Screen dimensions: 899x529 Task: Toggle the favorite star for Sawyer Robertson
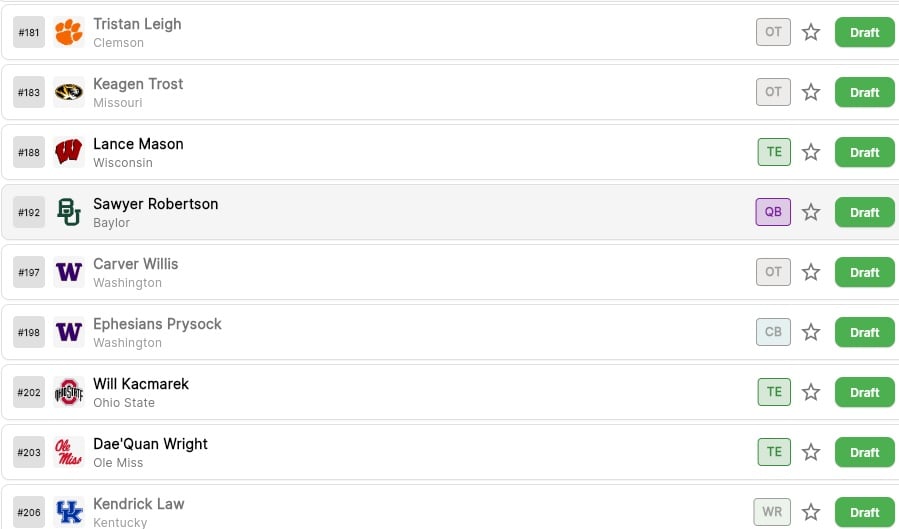click(811, 212)
